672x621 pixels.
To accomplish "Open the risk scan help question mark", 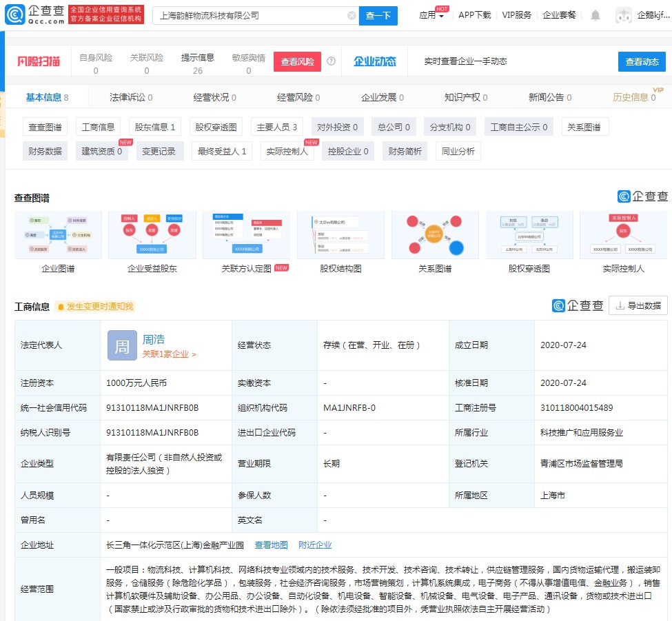I will click(331, 61).
